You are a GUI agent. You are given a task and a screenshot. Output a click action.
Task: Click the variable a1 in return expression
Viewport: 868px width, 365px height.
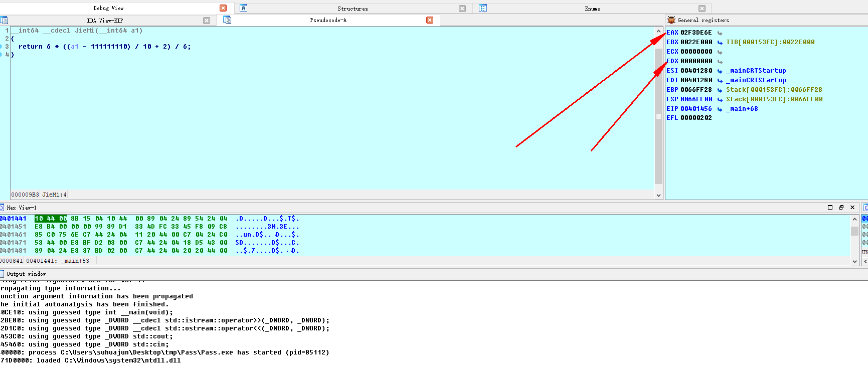(75, 47)
